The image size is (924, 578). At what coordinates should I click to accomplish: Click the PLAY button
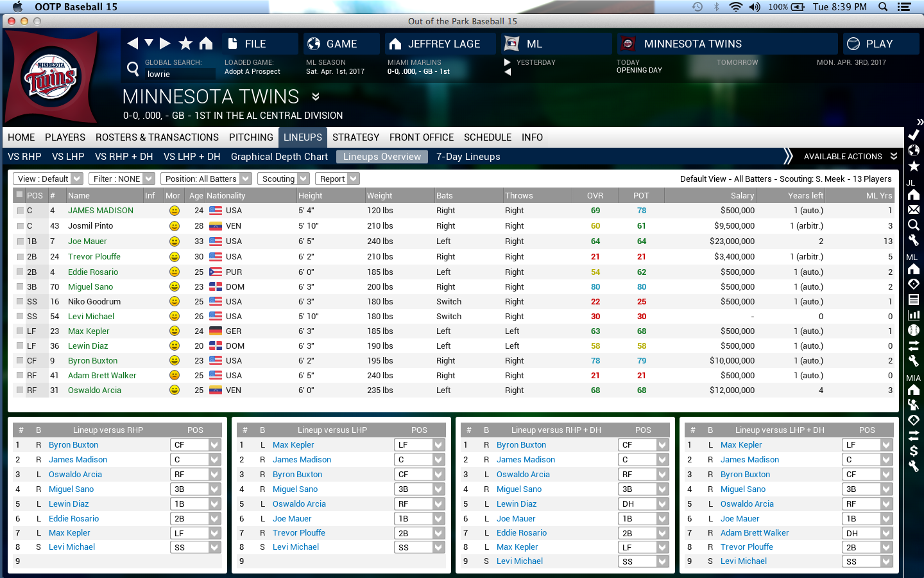881,44
